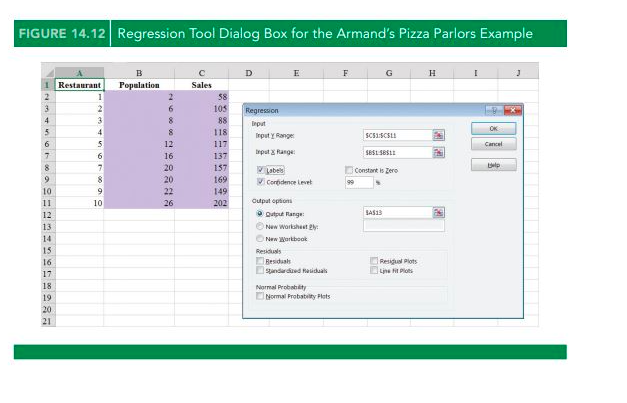627x403 pixels.
Task: Click the Input X Range text field
Action: (397, 152)
